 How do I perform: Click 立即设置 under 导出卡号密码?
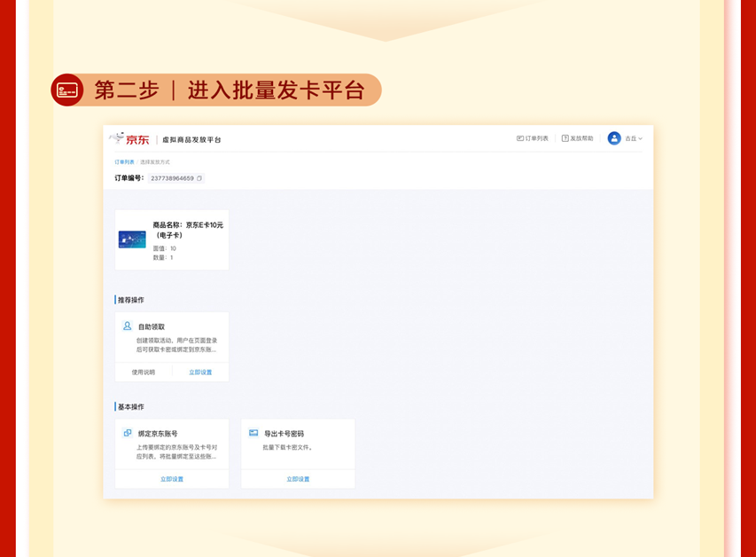pyautogui.click(x=298, y=479)
